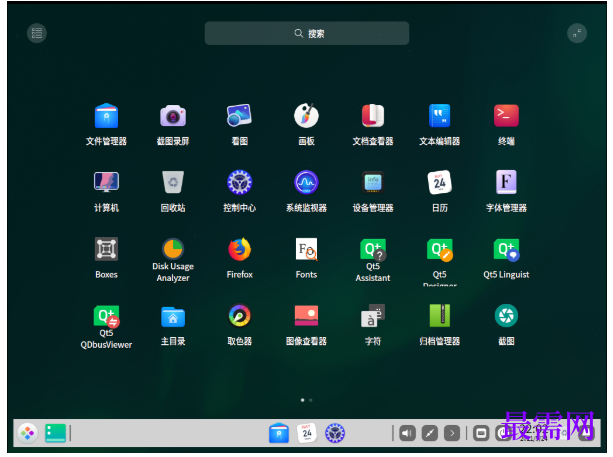Open the 看图 image viewer app

click(x=239, y=115)
